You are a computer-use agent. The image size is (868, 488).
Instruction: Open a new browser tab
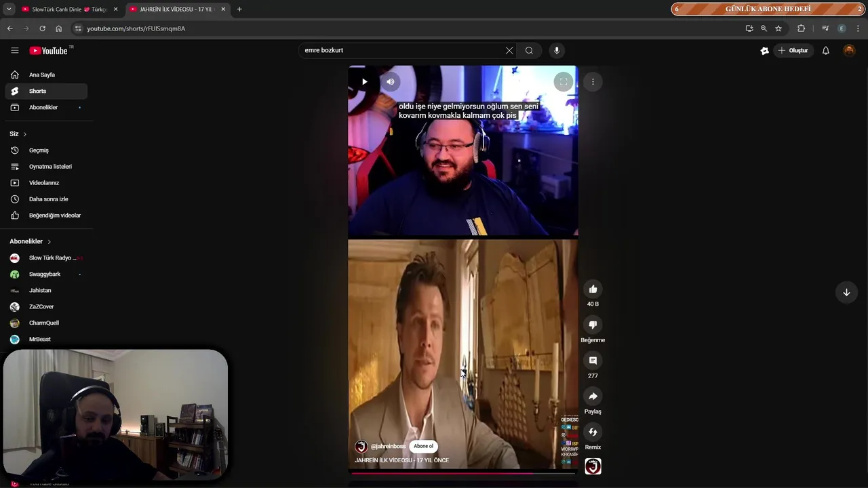(239, 9)
